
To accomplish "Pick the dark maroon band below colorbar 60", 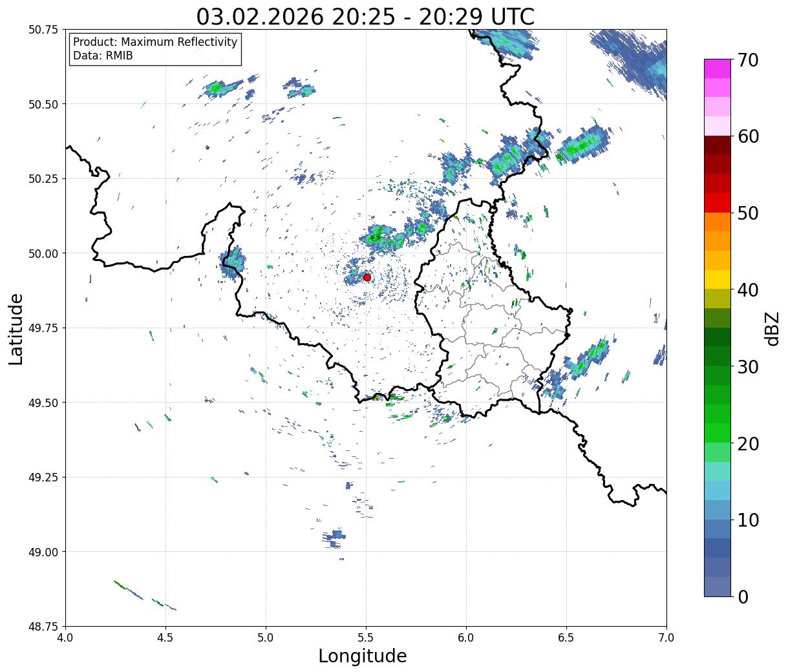I will pyautogui.click(x=717, y=145).
